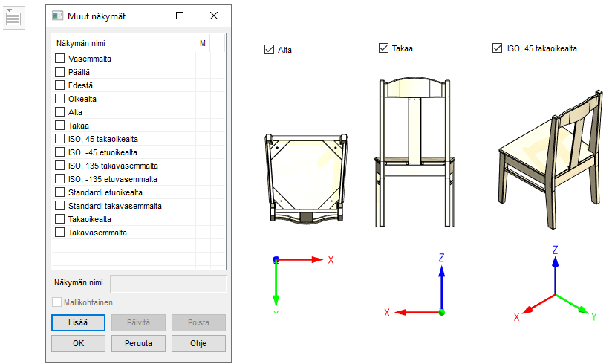Cancel using the Peruuta button
Image resolution: width=615 pixels, height=364 pixels.
point(138,344)
